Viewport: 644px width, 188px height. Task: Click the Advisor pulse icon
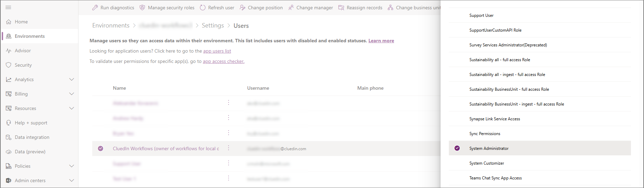[9, 51]
